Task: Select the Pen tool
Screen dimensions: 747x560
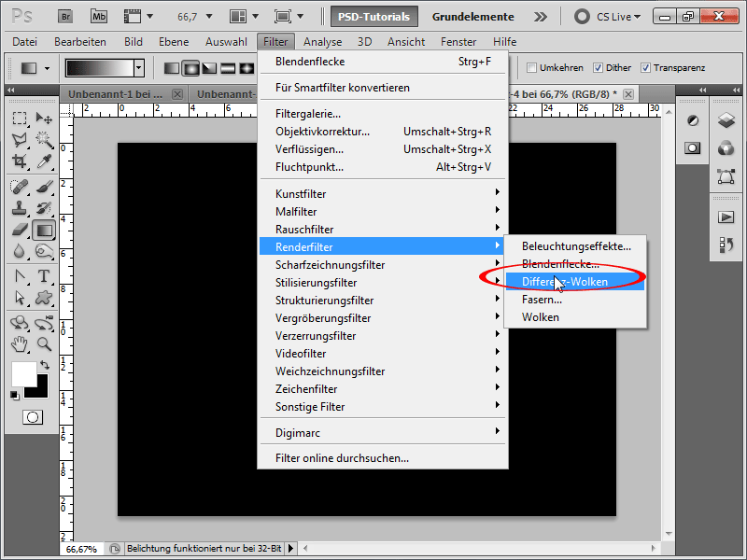Action: 20,276
